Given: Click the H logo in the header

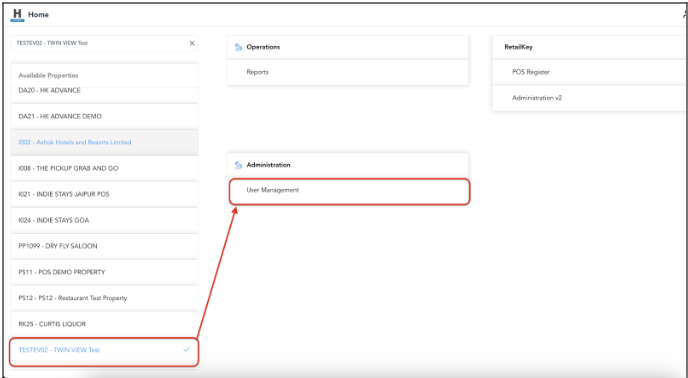Looking at the screenshot, I should tap(17, 14).
